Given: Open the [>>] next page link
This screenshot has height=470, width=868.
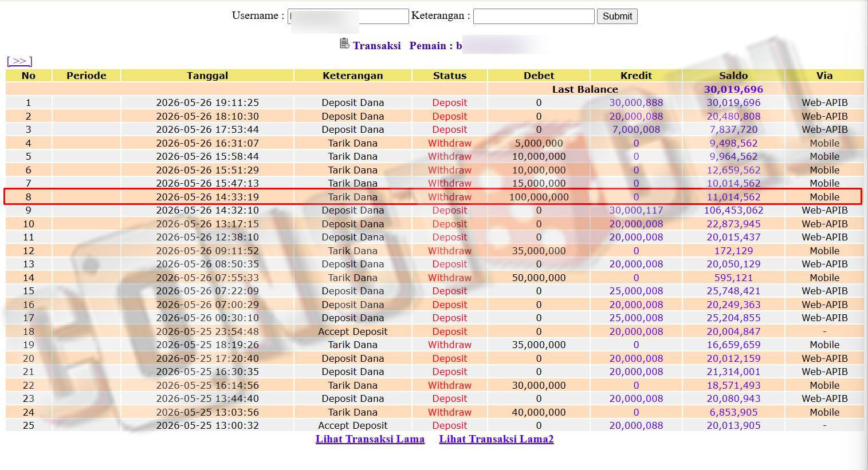Looking at the screenshot, I should point(19,61).
